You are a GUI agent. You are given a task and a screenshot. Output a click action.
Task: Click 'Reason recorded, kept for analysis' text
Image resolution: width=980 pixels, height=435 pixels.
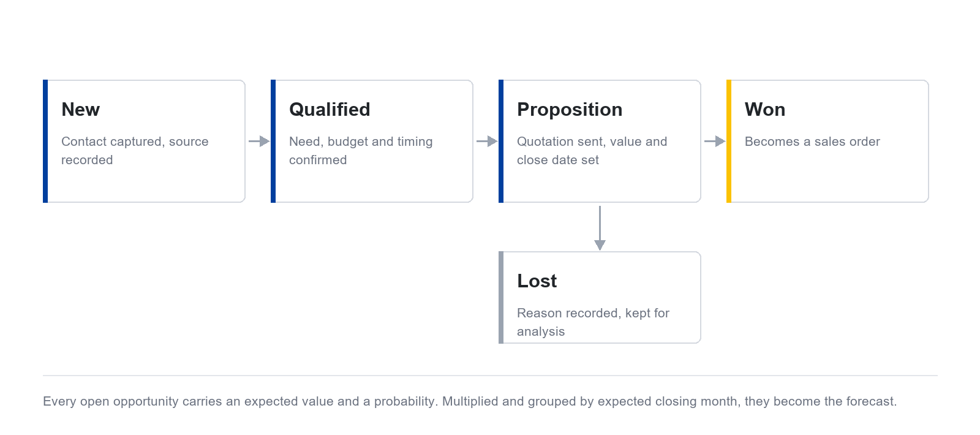593,322
